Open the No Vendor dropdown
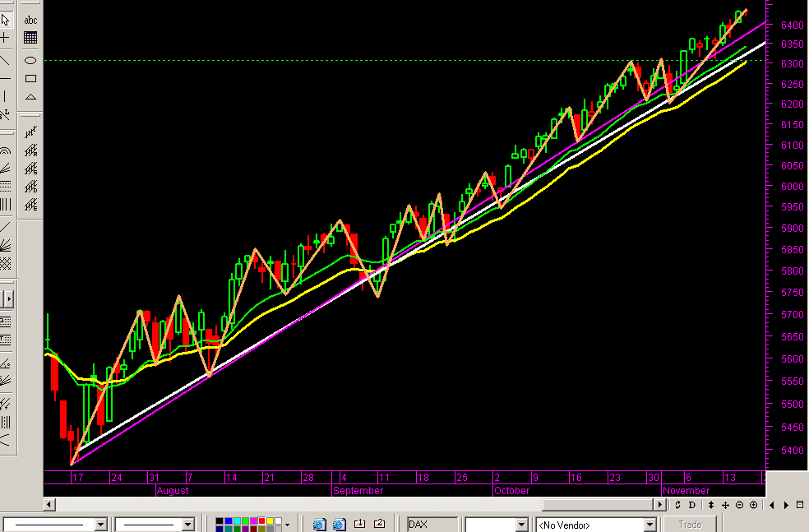The width and height of the screenshot is (809, 532). [x=650, y=525]
